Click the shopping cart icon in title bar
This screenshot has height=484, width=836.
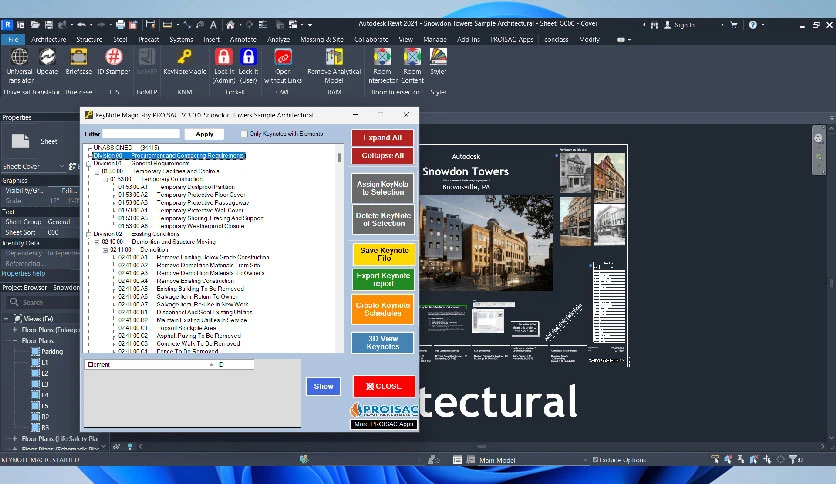point(734,25)
